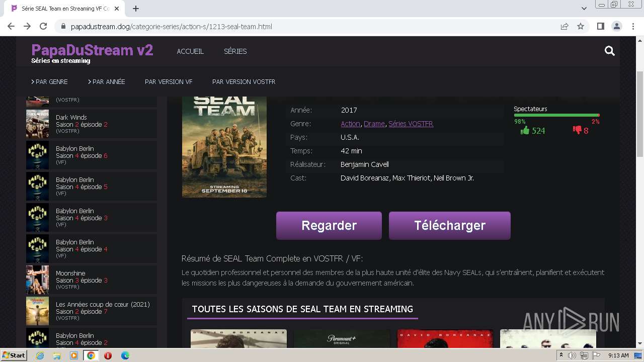Open media player taskbar icon
Screen dimensions: 644x362
tap(74, 355)
